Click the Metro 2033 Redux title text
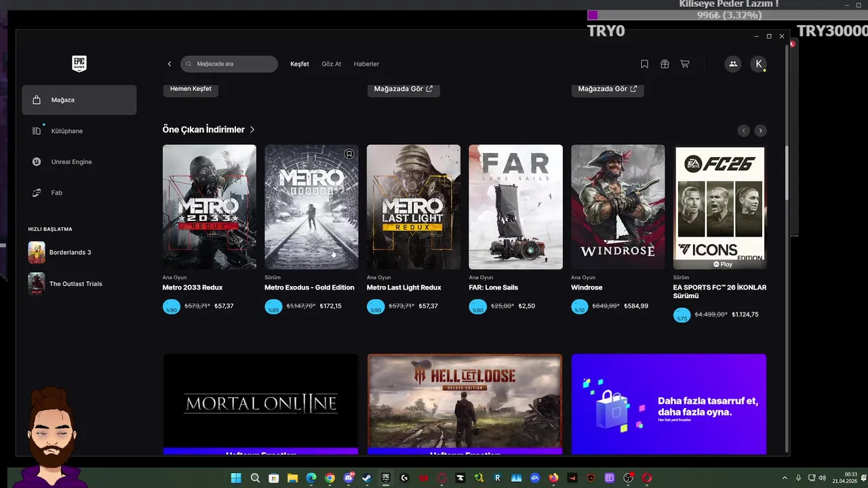The height and width of the screenshot is (488, 868). [193, 287]
